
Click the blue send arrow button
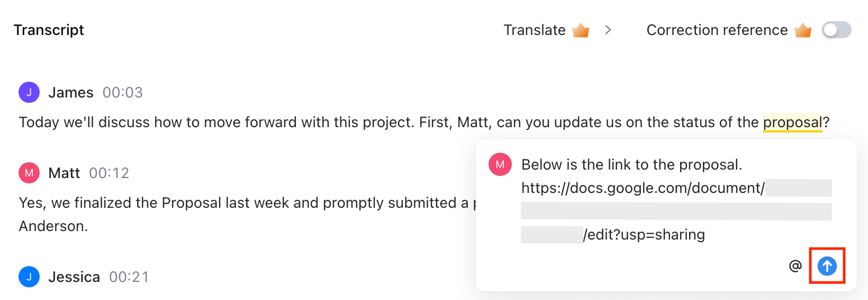tap(827, 266)
